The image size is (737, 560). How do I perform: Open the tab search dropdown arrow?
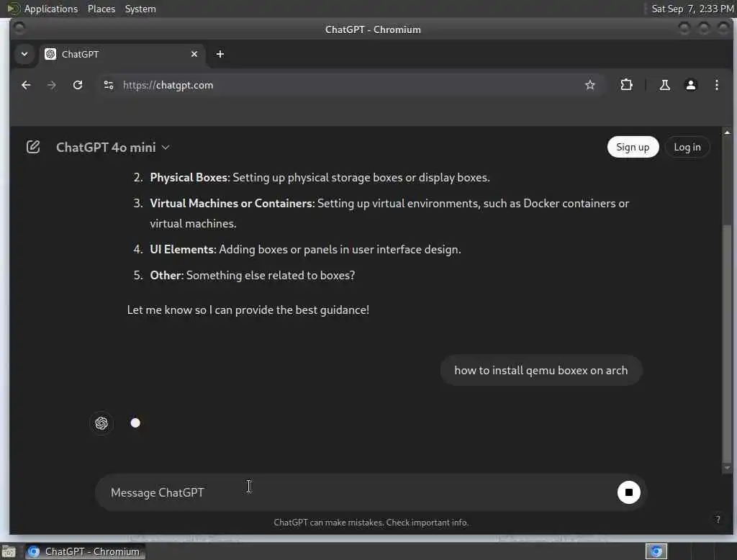[x=24, y=54]
